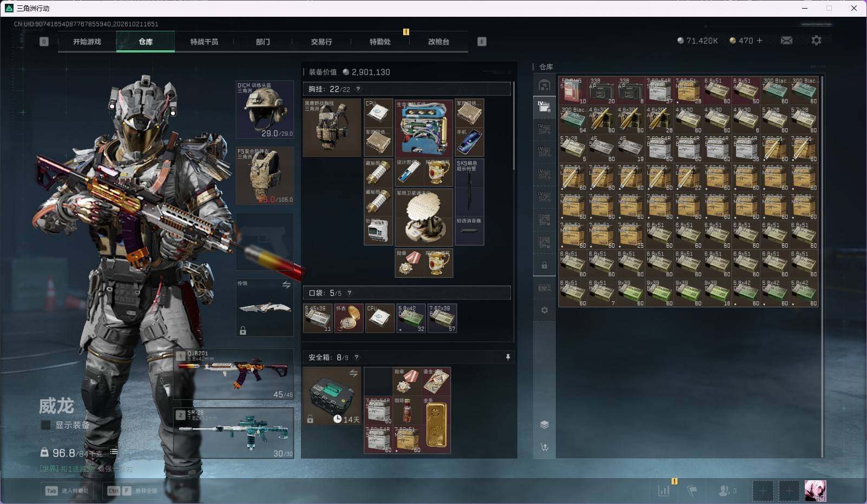Open the friends icon showing 3
The width and height of the screenshot is (867, 504).
[x=727, y=490]
